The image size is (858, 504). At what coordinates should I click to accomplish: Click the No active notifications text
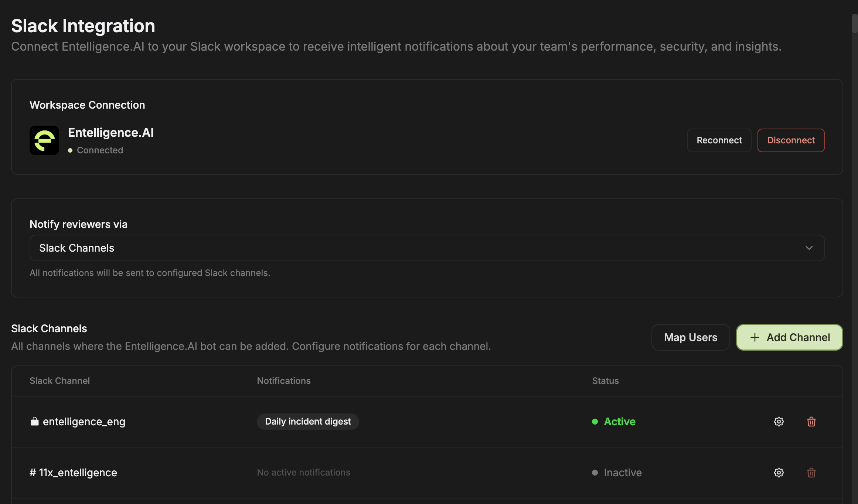point(303,473)
